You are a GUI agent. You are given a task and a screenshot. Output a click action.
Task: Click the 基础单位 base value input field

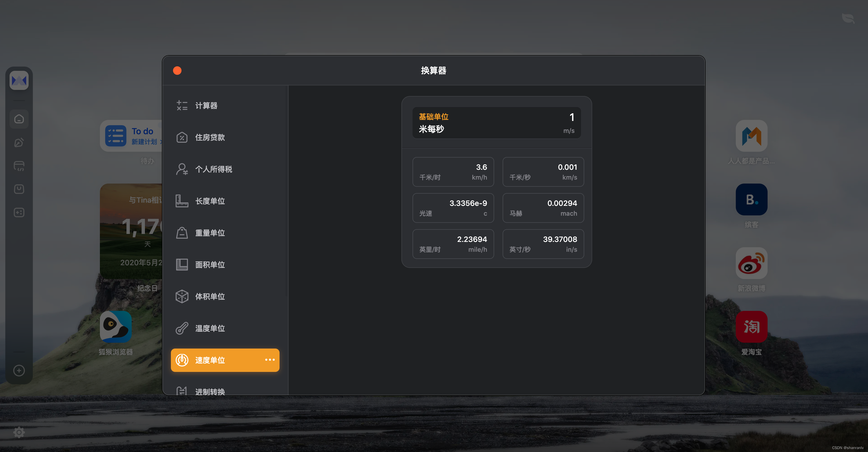[x=496, y=123]
